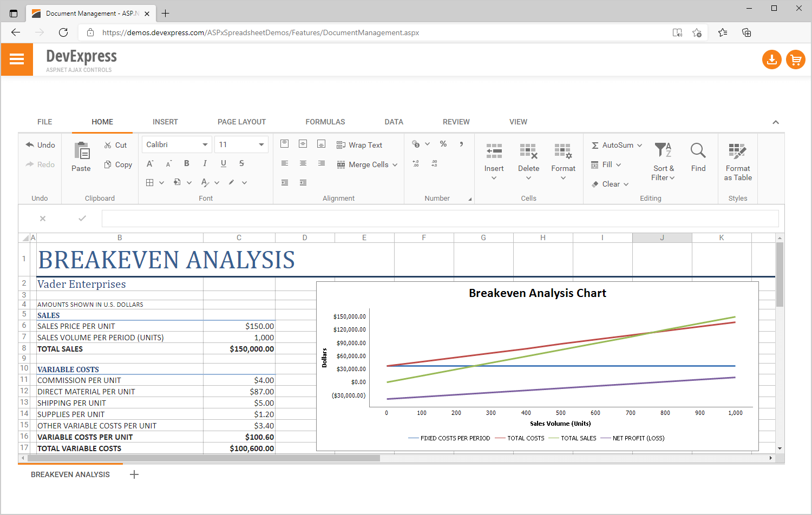Open the INSERT ribbon tab
The image size is (812, 515).
pos(165,122)
